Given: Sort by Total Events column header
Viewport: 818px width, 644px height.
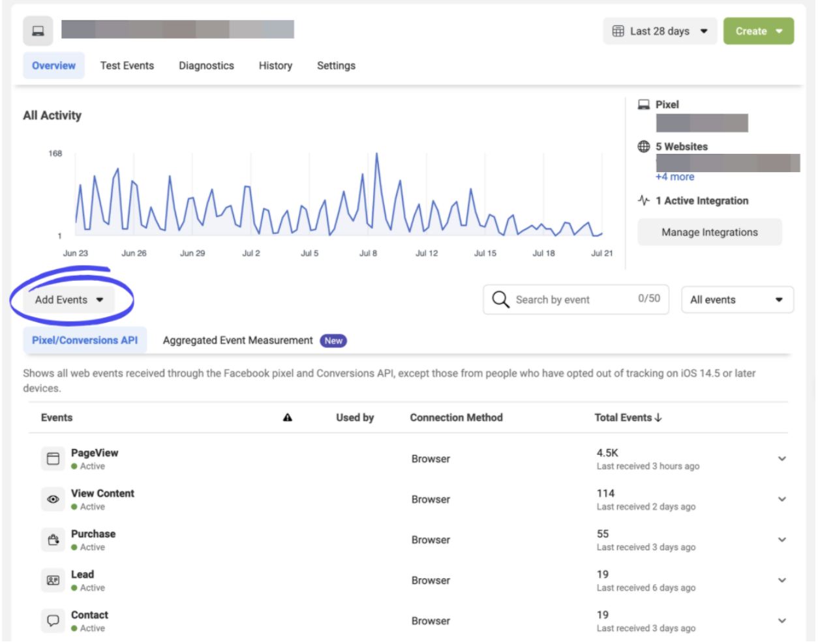Looking at the screenshot, I should [x=628, y=418].
